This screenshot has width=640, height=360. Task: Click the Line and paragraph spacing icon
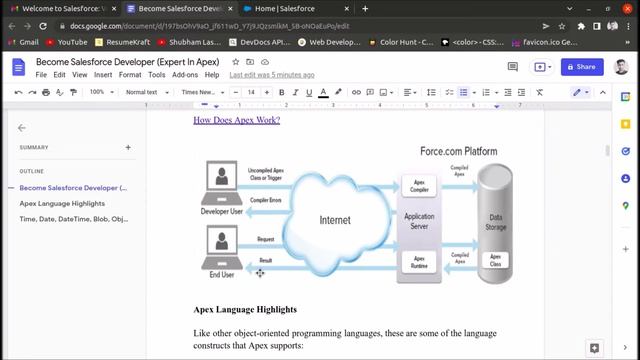[431, 93]
